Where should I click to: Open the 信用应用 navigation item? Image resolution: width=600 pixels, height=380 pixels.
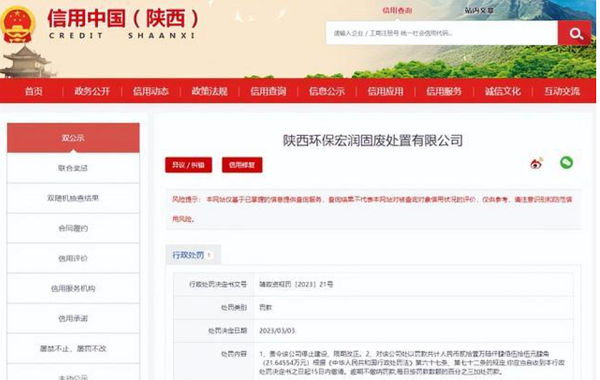coord(385,91)
